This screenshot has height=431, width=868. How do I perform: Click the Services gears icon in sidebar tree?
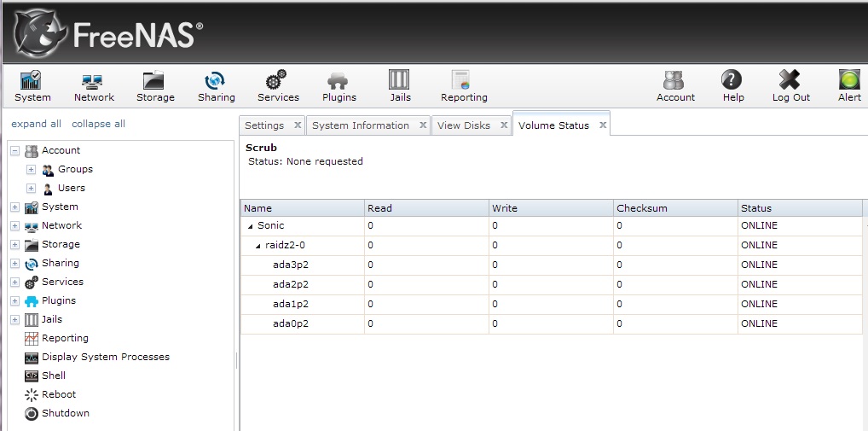tap(32, 282)
